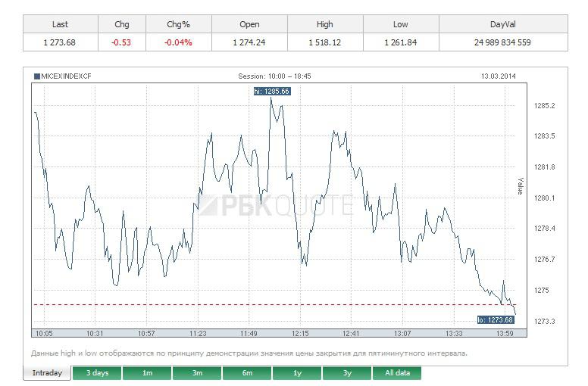This screenshot has width=588, height=386.
Task: Select the high value 1 518.12
Action: click(x=325, y=42)
